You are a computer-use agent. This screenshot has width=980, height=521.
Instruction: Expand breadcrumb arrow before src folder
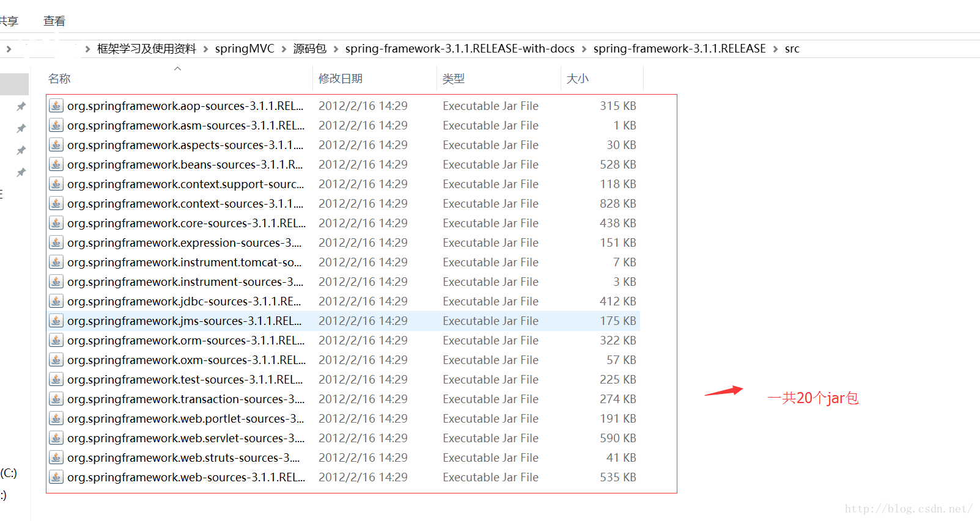coord(775,49)
